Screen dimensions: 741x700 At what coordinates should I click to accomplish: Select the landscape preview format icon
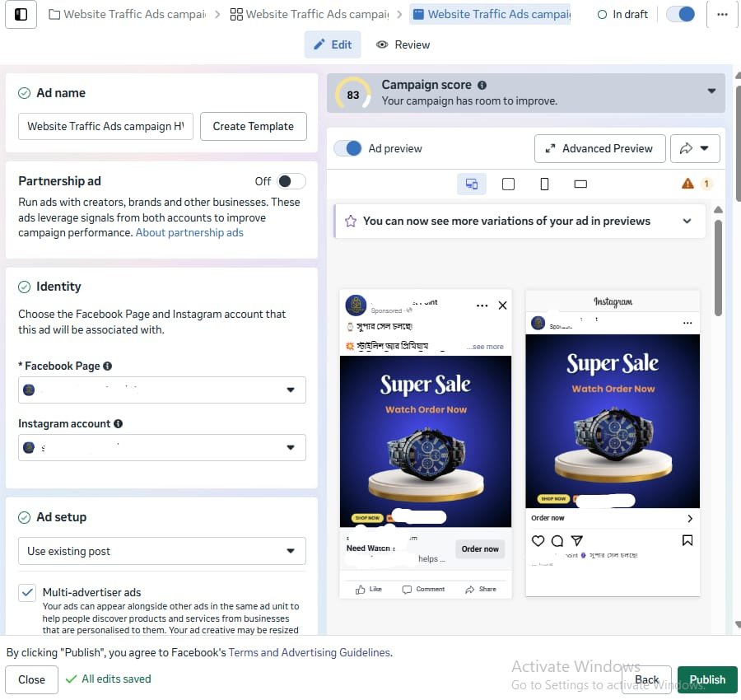point(580,184)
